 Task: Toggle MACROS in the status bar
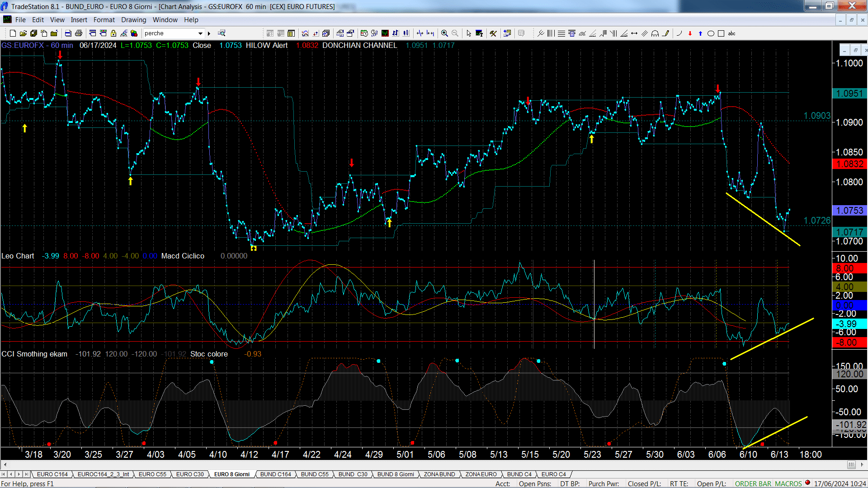click(x=788, y=484)
